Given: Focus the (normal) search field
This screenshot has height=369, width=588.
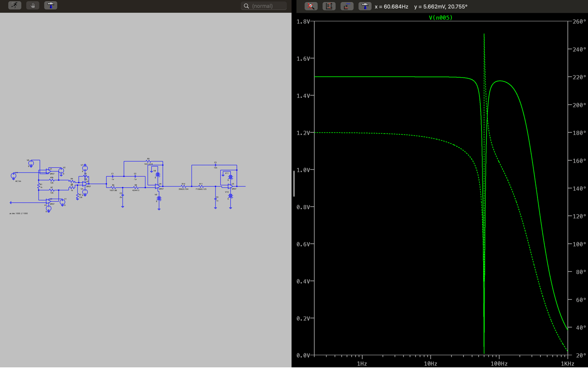Looking at the screenshot, I should pyautogui.click(x=264, y=6).
